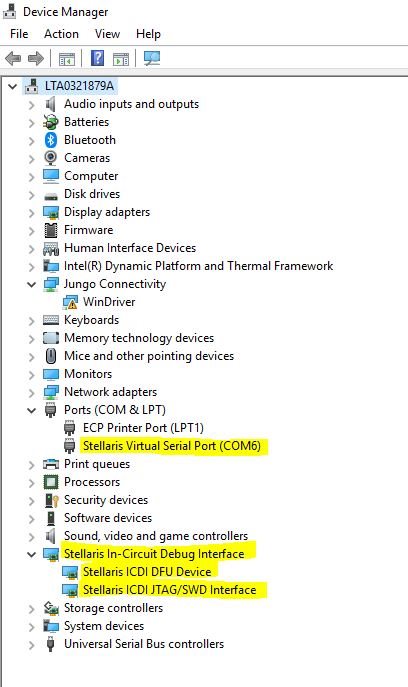Click the WinDriver warning device icon
Viewport: 408px width, 687px height.
(70, 302)
